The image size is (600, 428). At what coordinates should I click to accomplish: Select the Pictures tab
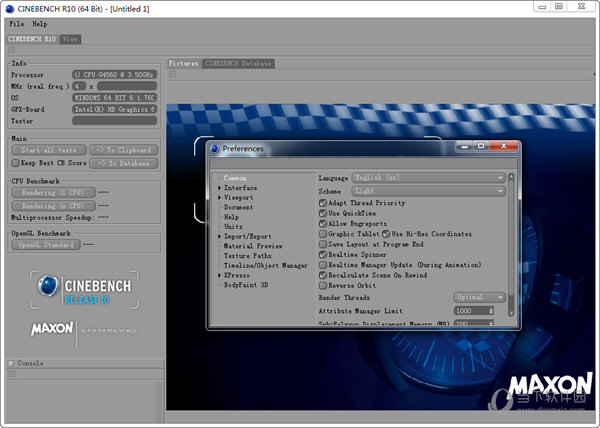coord(184,63)
